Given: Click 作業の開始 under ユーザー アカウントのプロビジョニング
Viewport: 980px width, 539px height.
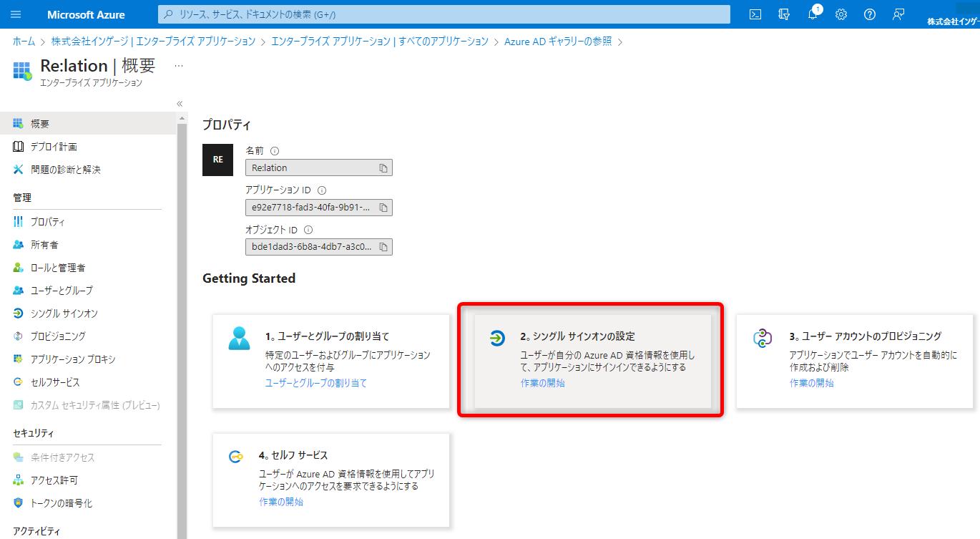Looking at the screenshot, I should coord(811,383).
